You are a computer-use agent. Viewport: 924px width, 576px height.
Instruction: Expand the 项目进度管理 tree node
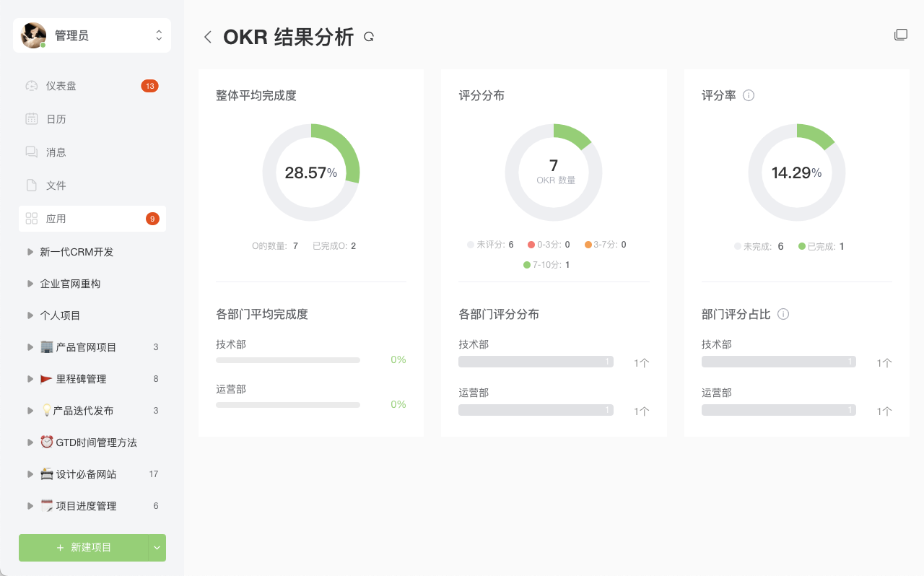(x=30, y=506)
